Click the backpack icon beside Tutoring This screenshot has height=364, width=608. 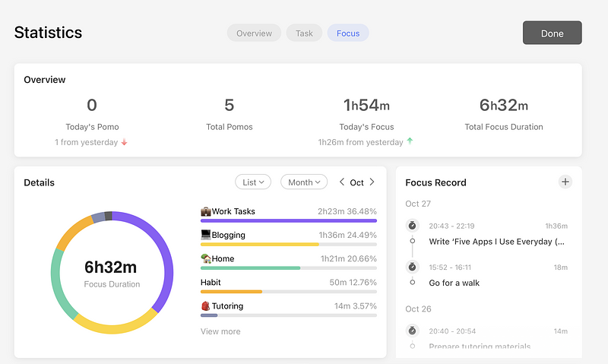205,305
